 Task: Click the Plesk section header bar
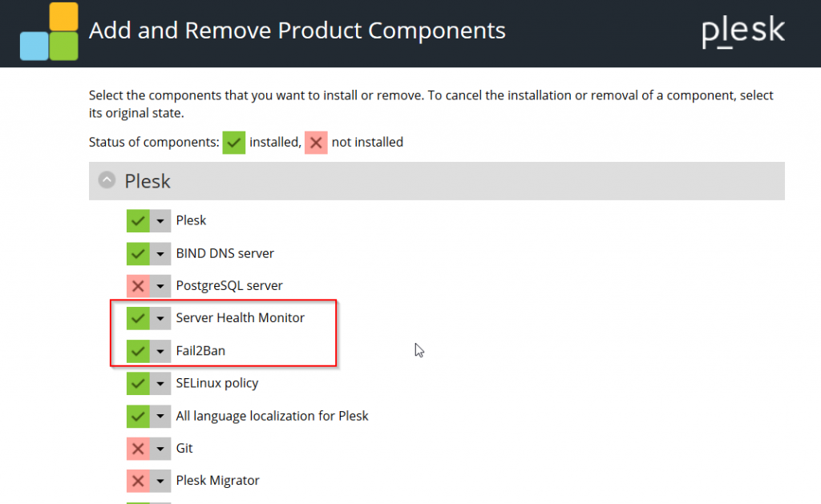pyautogui.click(x=436, y=180)
